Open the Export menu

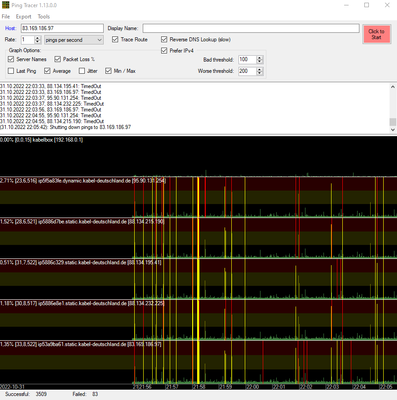[23, 17]
